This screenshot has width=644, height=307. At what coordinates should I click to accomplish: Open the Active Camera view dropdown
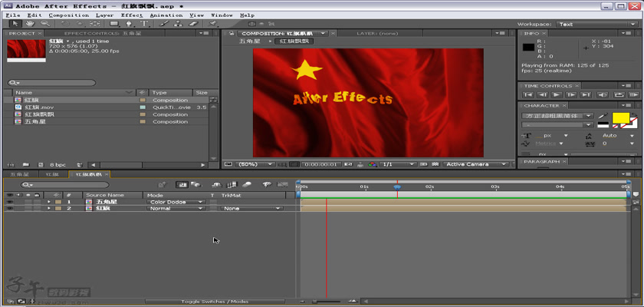(475, 164)
